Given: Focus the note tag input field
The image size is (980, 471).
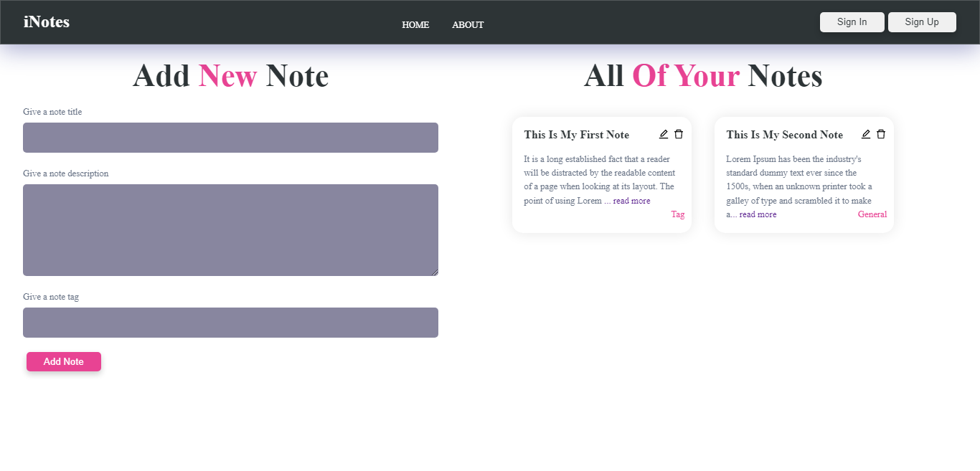Looking at the screenshot, I should coord(230,323).
